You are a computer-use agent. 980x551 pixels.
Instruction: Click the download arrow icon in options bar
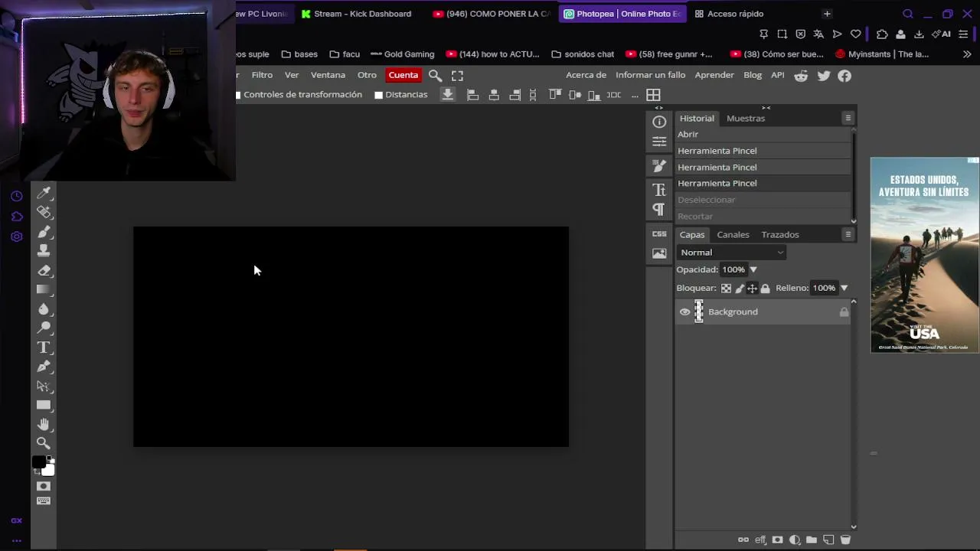pos(448,94)
